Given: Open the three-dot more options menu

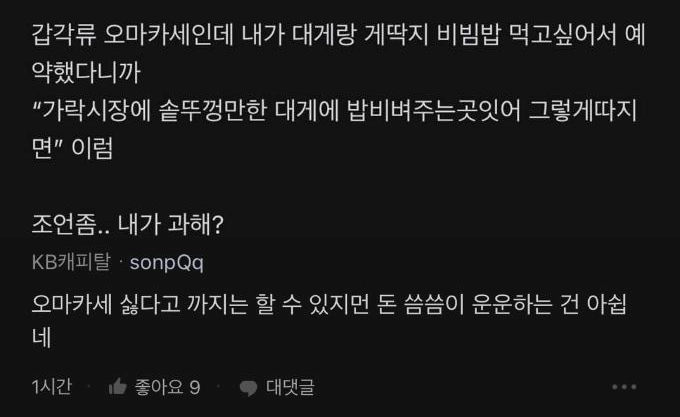Looking at the screenshot, I should [x=624, y=387].
